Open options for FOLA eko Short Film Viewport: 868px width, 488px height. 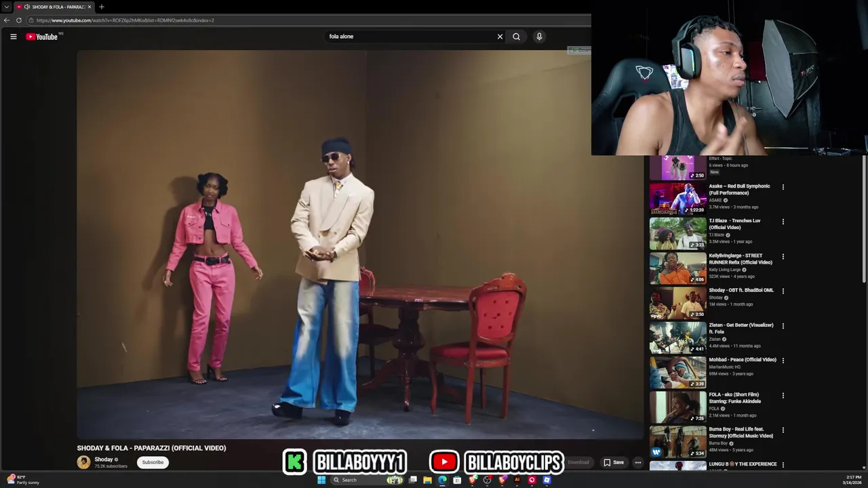(x=783, y=396)
